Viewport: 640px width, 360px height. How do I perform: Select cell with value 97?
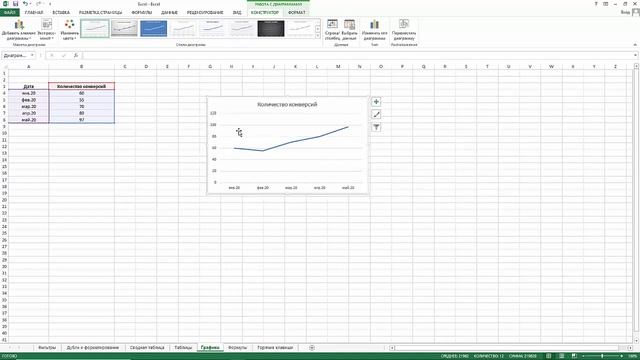coord(82,120)
